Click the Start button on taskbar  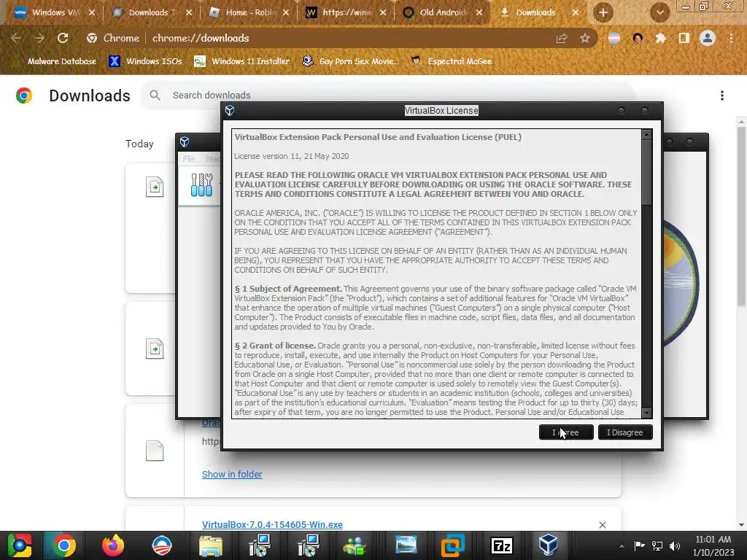(19, 545)
